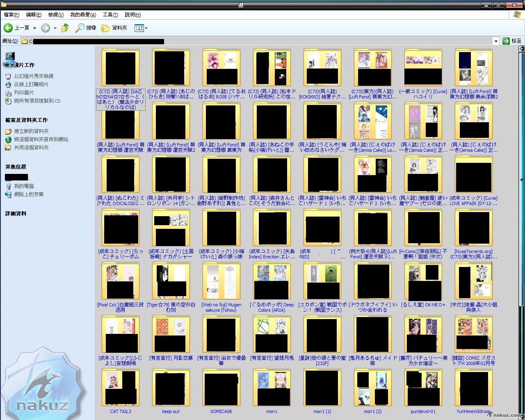Click the Views (thumbnails) toolbar icon

click(139, 28)
